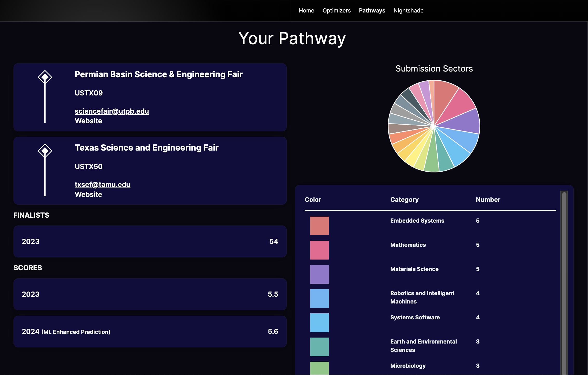Screen dimensions: 588x375
Task: Open the Home navigation item
Action: (x=306, y=11)
